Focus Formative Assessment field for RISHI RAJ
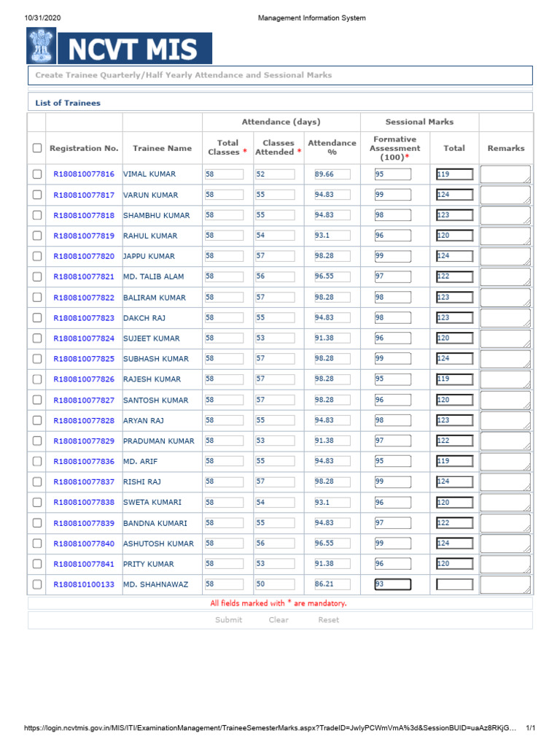This screenshot has height=747, width=560. click(x=392, y=482)
